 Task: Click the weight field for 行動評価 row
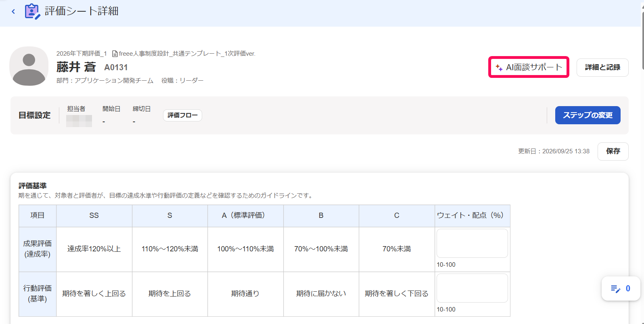tap(472, 288)
